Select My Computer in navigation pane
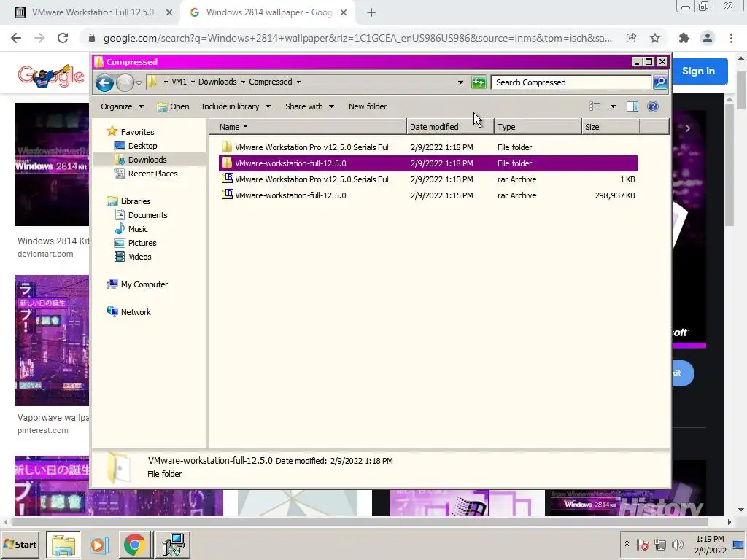 click(144, 284)
